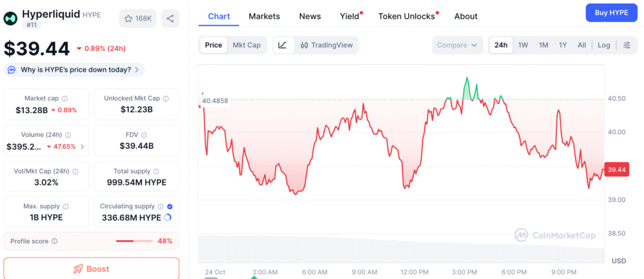Image resolution: width=644 pixels, height=279 pixels.
Task: Open the chart settings sliders icon
Action: (626, 45)
